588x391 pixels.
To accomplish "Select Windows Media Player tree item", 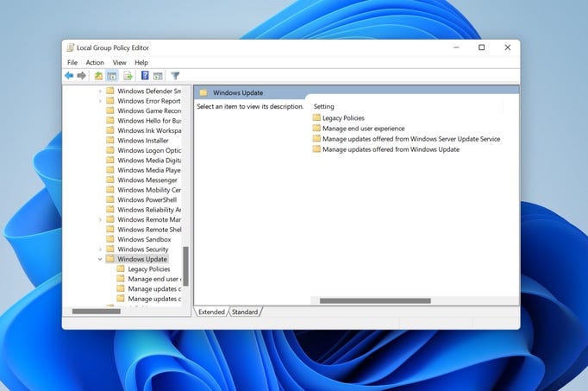I will pos(149,170).
